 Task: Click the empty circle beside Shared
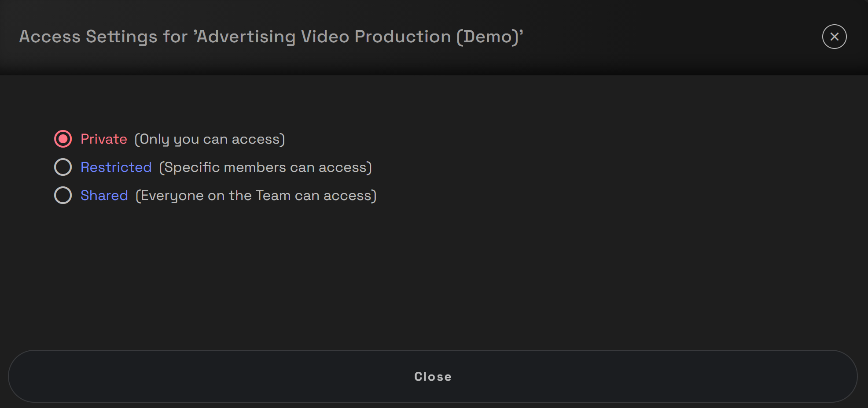click(63, 196)
